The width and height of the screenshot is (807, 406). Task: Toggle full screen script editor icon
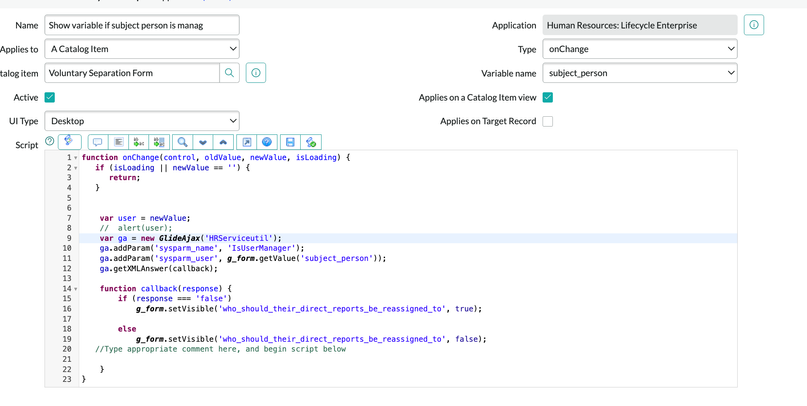(247, 142)
